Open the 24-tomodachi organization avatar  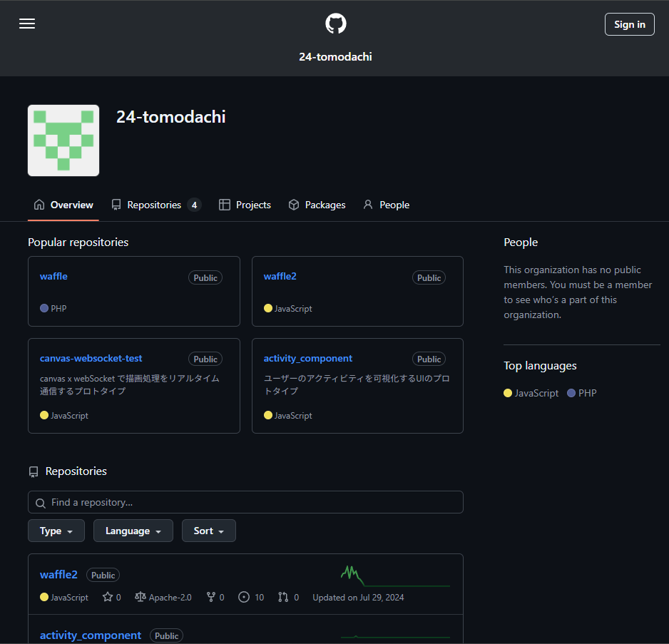click(x=63, y=140)
